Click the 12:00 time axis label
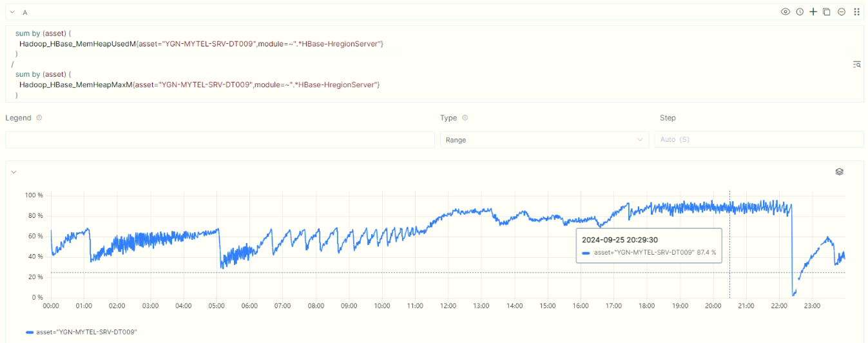Screen dimensions: 868x343 click(x=448, y=306)
